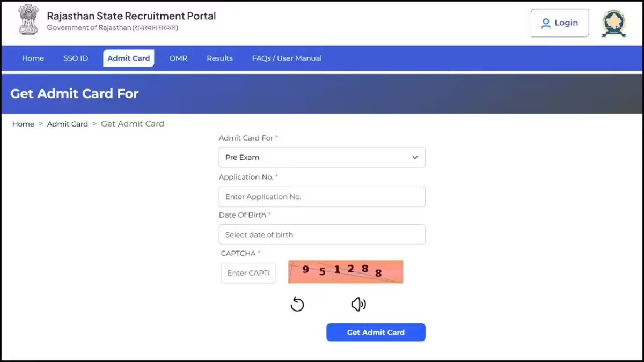Viewport: 644px width, 362px height.
Task: Open FAQs / User Manual page
Action: [287, 58]
